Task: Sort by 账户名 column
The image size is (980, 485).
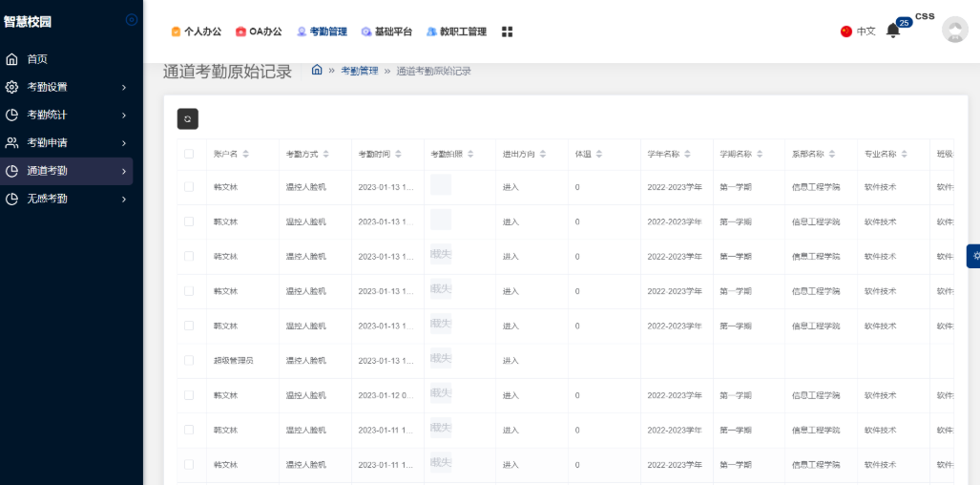Action: (x=245, y=155)
